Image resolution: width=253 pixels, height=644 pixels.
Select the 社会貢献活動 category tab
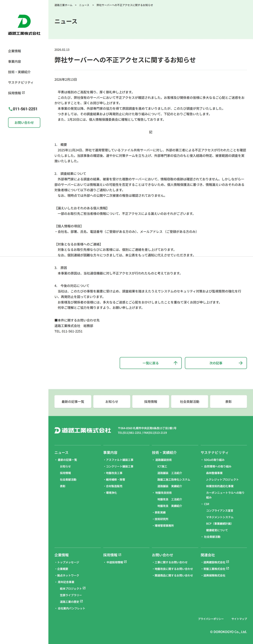point(189,401)
